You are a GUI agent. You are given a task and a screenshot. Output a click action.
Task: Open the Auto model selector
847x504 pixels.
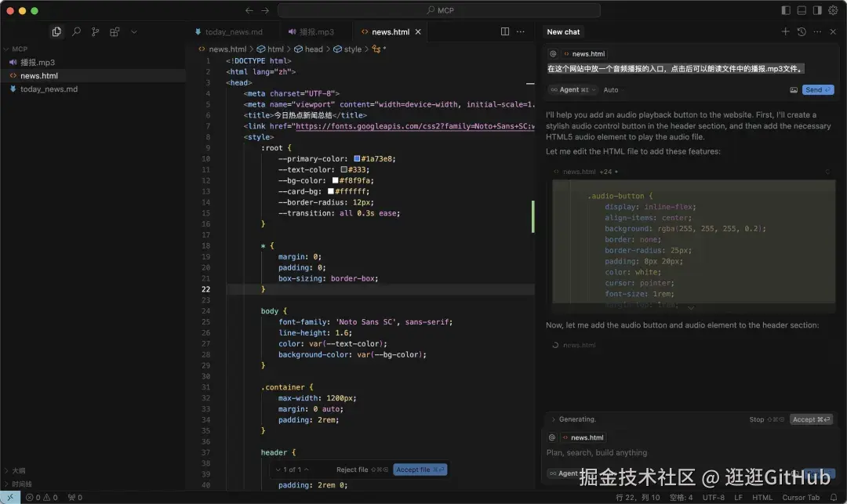pyautogui.click(x=611, y=89)
